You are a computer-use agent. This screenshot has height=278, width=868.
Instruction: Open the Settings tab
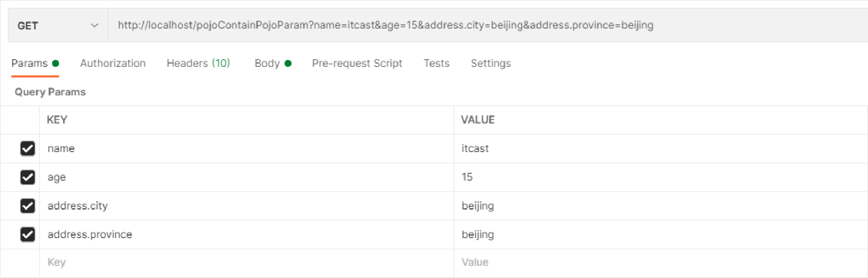point(491,63)
